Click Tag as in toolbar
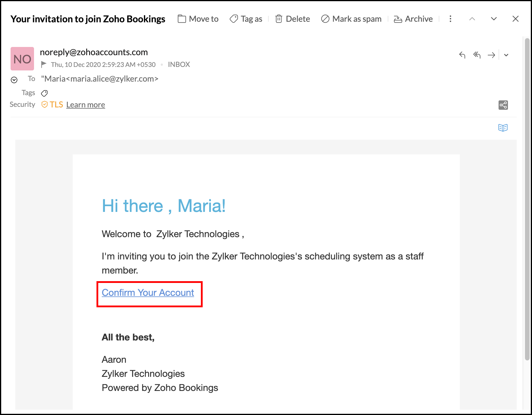532x415 pixels. [246, 19]
